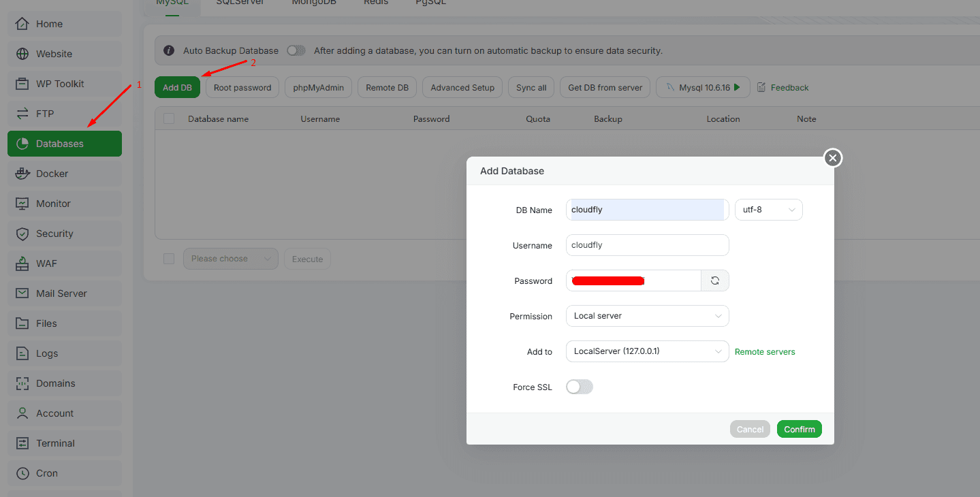Close the Add Database dialog
The image size is (980, 497).
[x=832, y=158]
